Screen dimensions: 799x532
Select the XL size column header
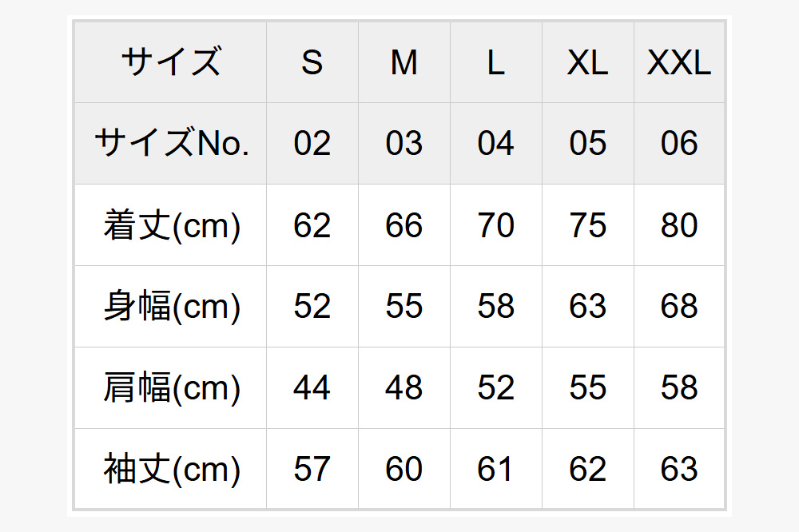588,62
